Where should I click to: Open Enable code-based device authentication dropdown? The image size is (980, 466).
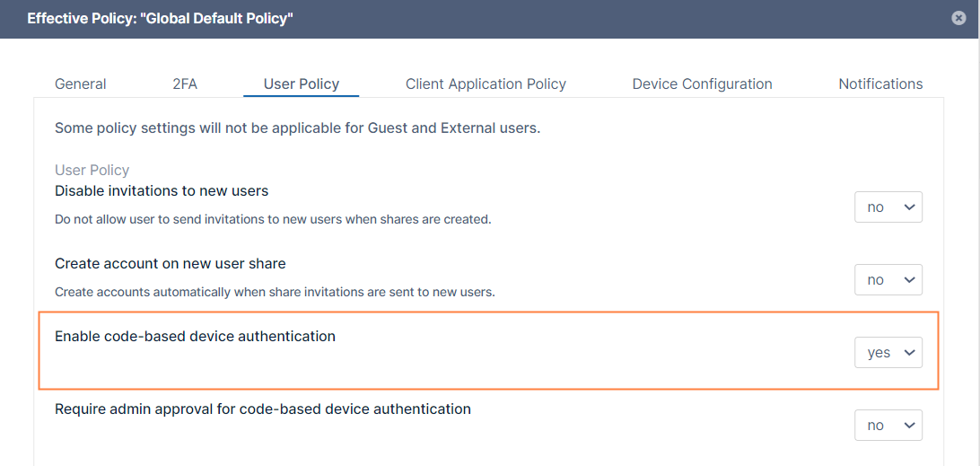[x=888, y=353]
